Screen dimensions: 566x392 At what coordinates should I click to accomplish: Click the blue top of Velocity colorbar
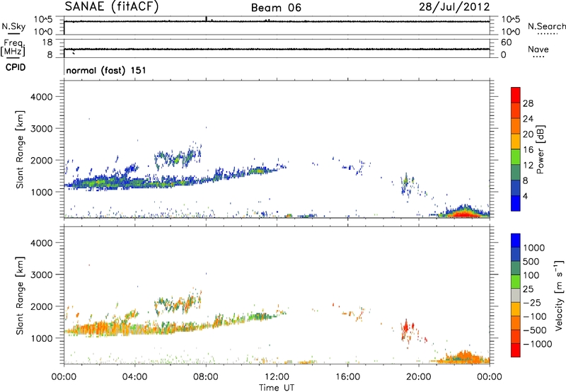coord(516,240)
